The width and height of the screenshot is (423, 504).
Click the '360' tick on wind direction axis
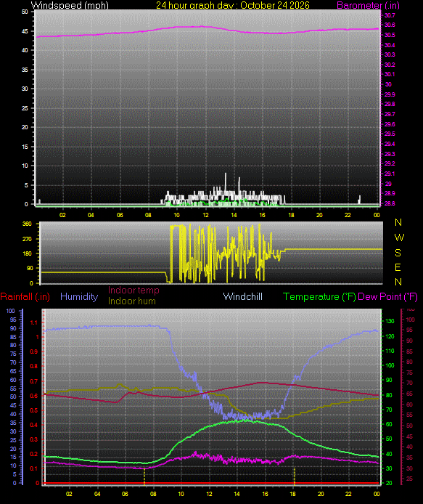(28, 224)
